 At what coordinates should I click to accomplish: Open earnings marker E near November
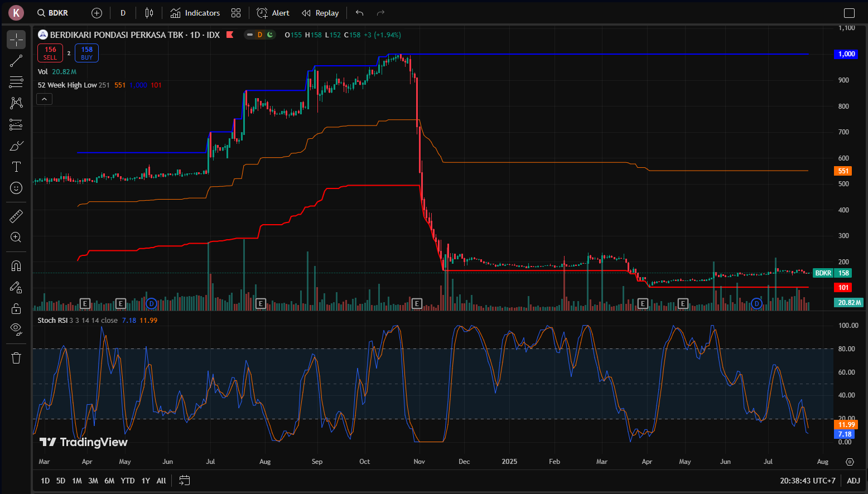pos(416,303)
